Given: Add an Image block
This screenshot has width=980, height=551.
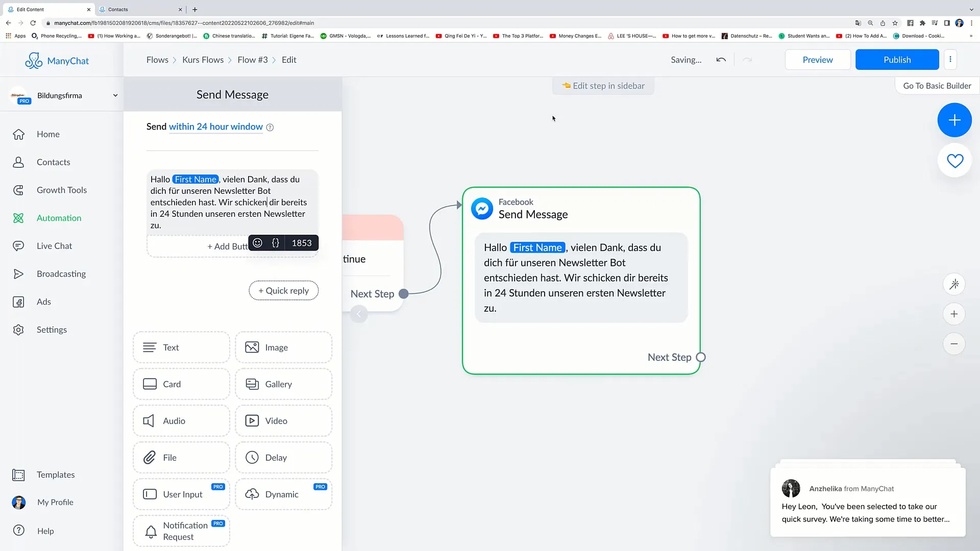Looking at the screenshot, I should tap(283, 347).
